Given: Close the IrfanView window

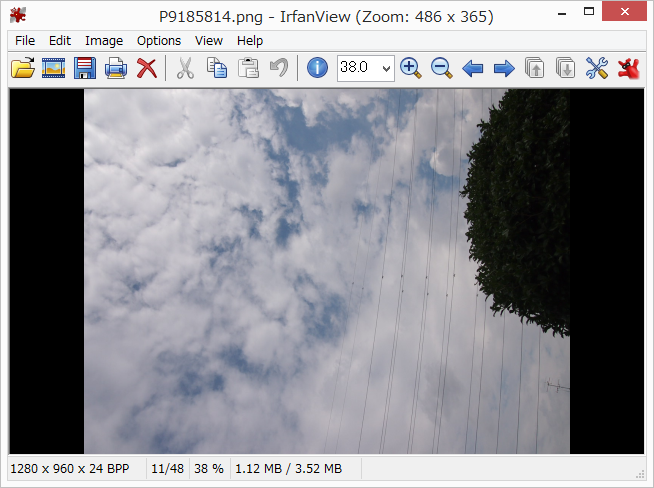Looking at the screenshot, I should click(x=624, y=11).
